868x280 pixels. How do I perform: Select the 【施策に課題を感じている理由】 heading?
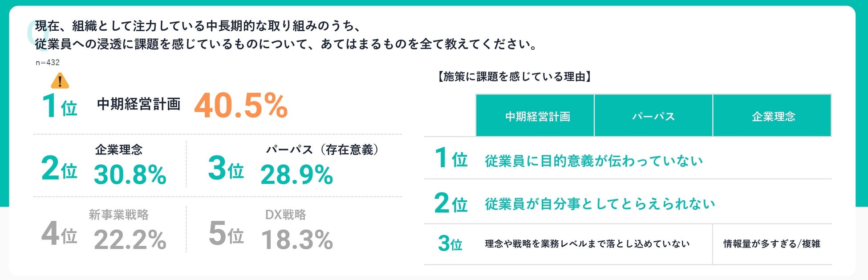click(515, 77)
